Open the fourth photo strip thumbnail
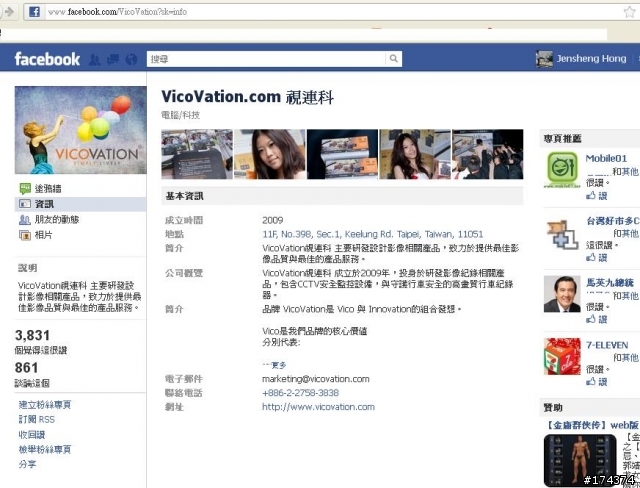The height and width of the screenshot is (488, 640). click(415, 154)
